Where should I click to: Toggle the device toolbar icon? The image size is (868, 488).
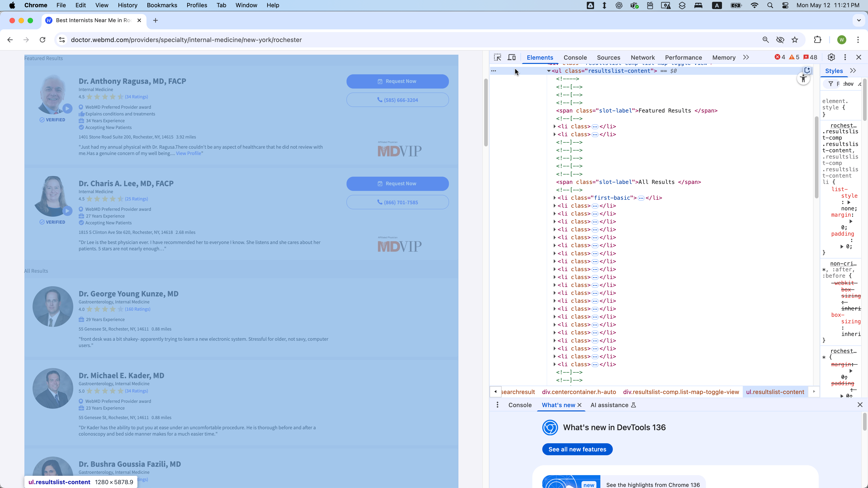(512, 57)
